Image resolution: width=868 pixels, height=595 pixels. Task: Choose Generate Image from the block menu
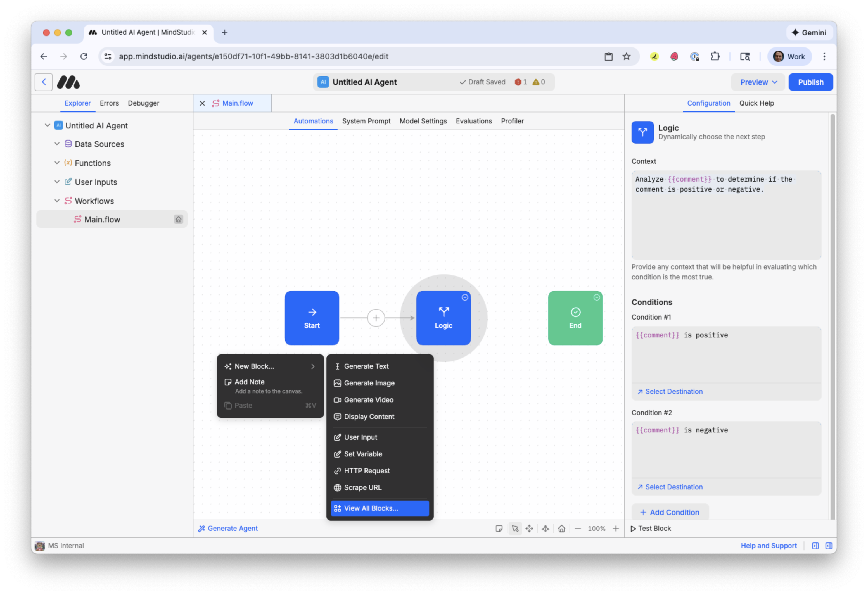(x=369, y=383)
